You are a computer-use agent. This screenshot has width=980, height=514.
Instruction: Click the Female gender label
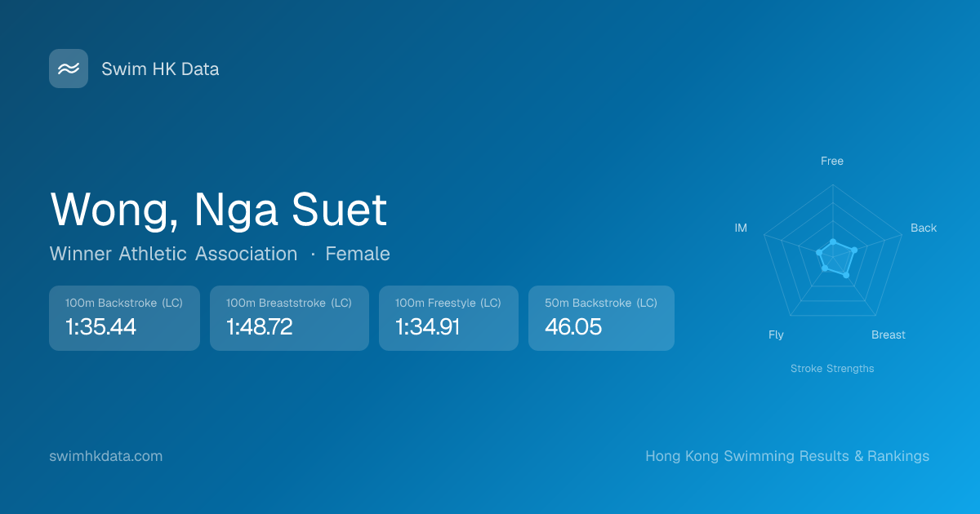click(x=358, y=254)
